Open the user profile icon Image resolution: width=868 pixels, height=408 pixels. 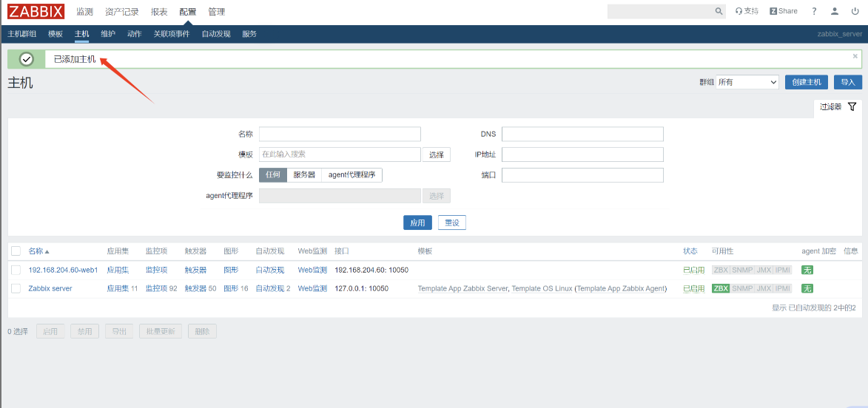835,12
